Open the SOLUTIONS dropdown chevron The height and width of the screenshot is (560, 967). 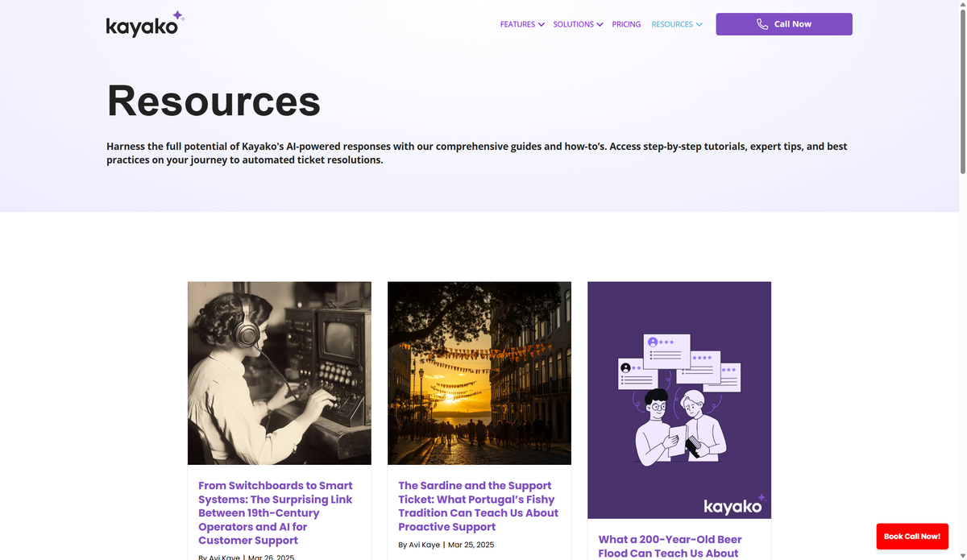[599, 24]
